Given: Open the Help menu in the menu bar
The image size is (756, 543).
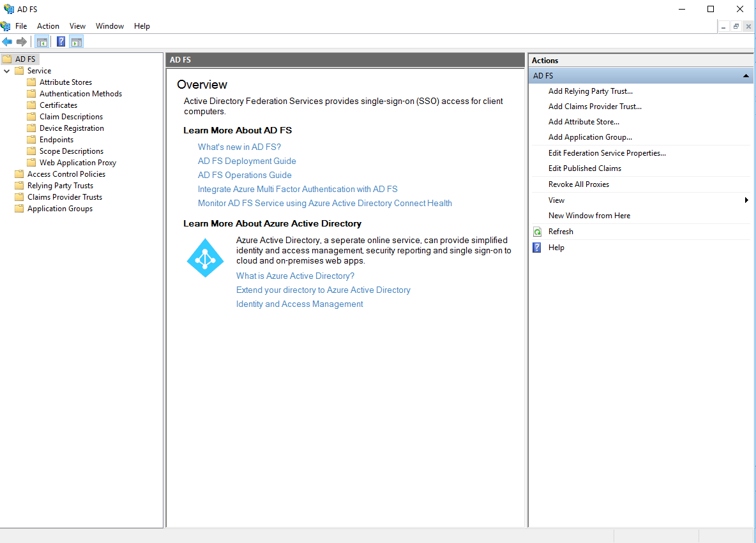Looking at the screenshot, I should pos(142,26).
